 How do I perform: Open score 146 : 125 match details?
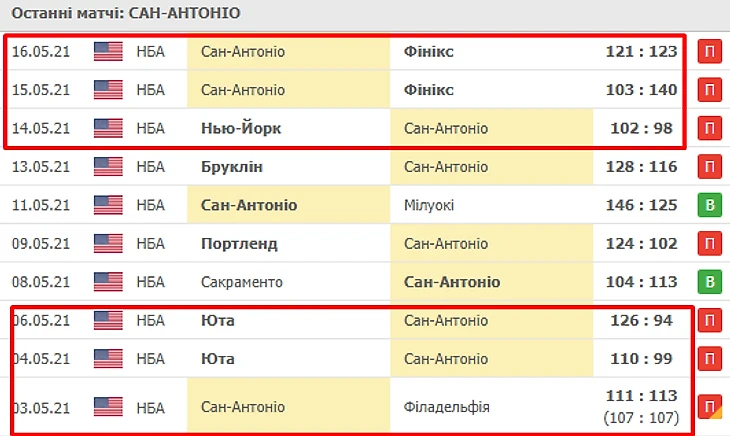(x=641, y=205)
